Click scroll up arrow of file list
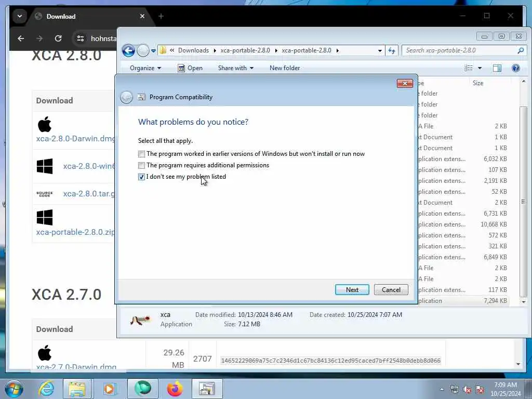The height and width of the screenshot is (399, 532). (524, 82)
